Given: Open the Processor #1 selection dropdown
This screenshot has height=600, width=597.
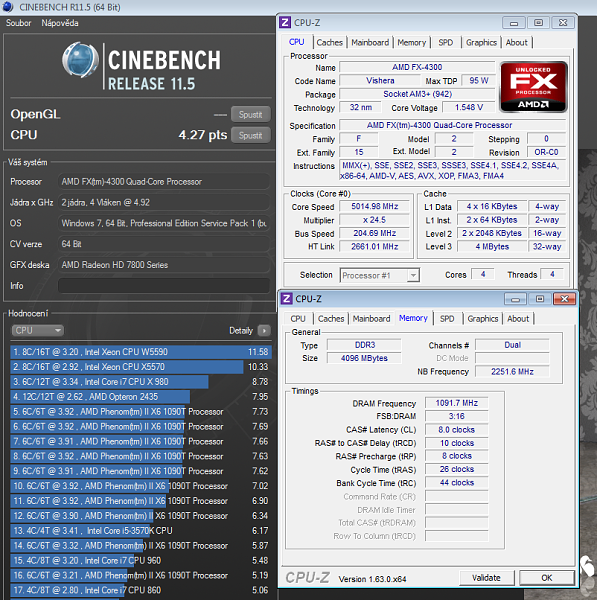Looking at the screenshot, I should coord(380,275).
